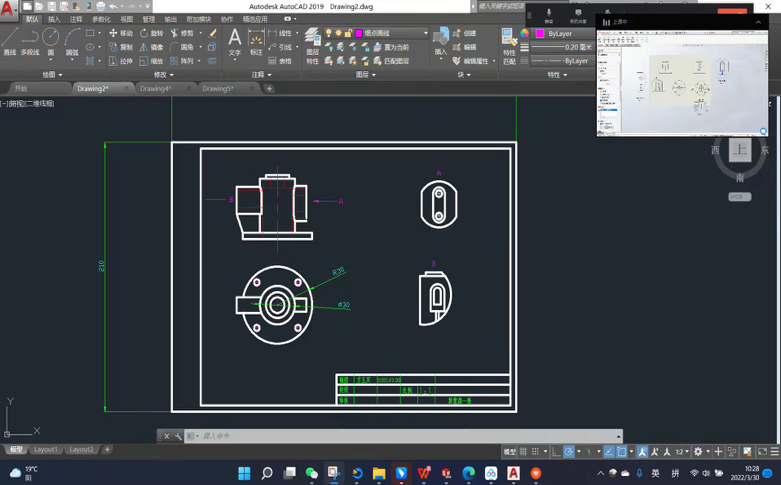
Task: Toggle polar tracking in status bar
Action: coord(570,452)
